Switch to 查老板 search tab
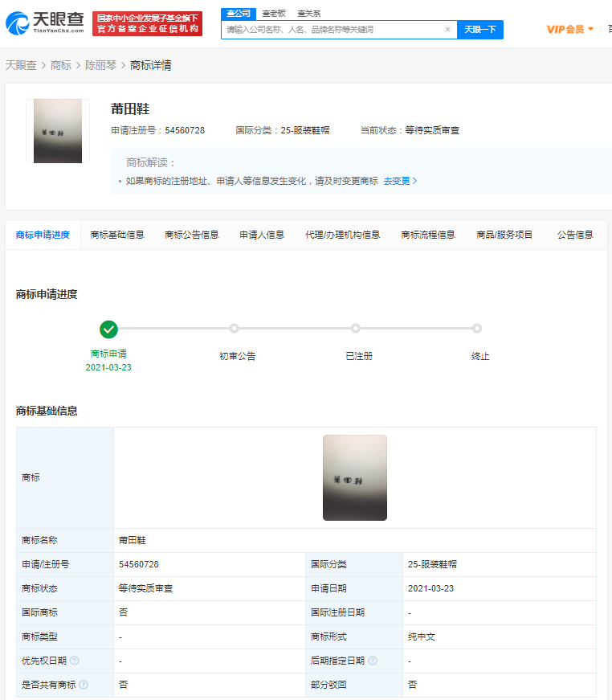The image size is (612, 700). point(273,14)
